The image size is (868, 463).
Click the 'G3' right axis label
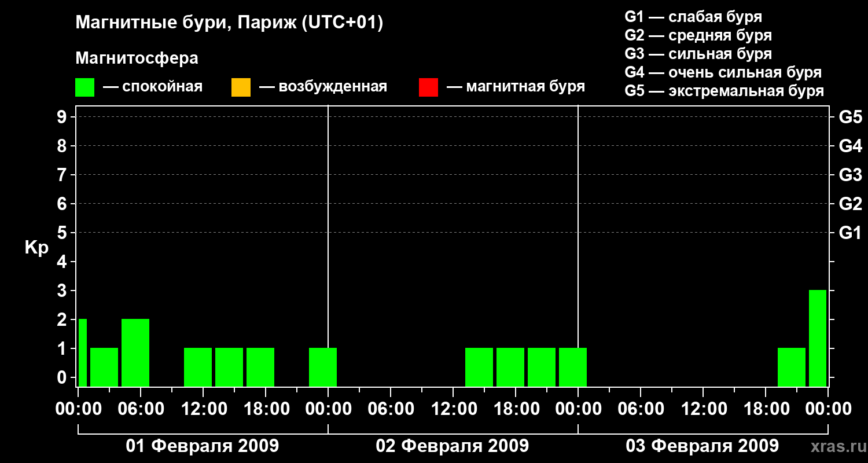850,175
